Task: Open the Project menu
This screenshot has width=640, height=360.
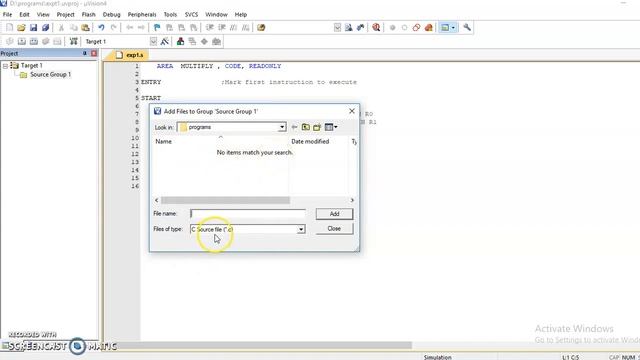Action: pos(65,14)
